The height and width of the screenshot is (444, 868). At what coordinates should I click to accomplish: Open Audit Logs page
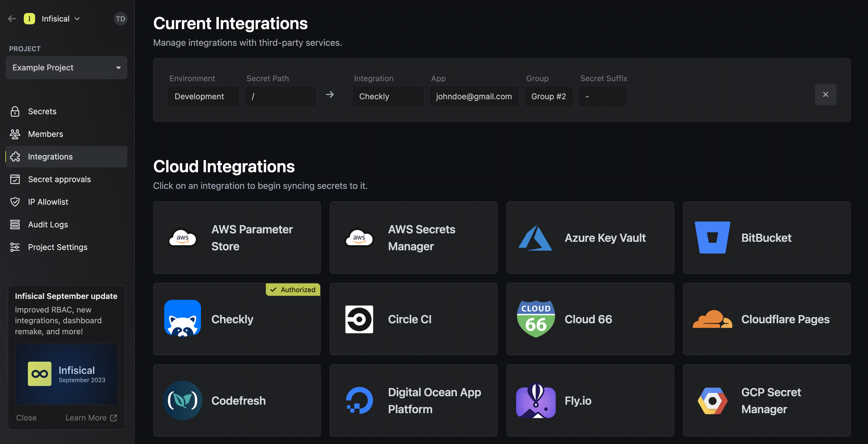(x=66, y=225)
